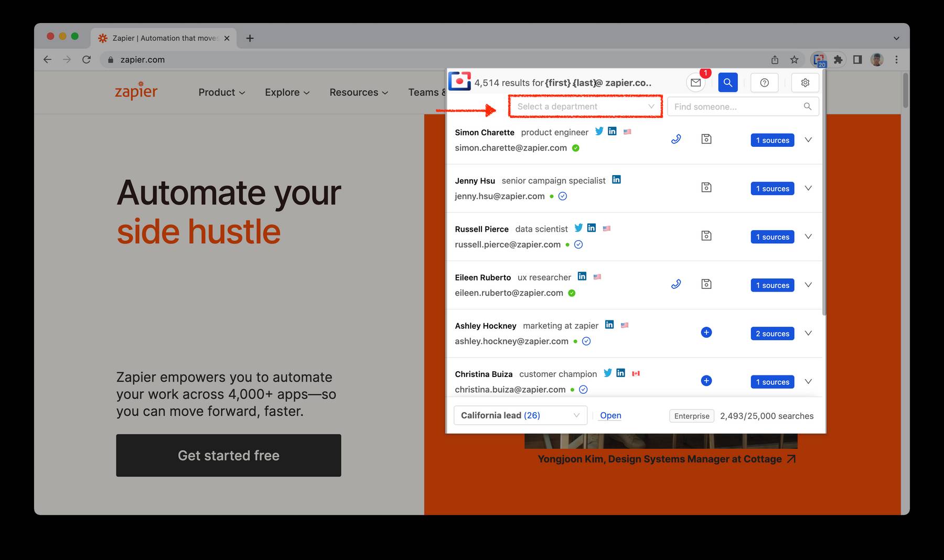Screen dimensions: 944x560
Task: Open the Select a department dropdown
Action: pyautogui.click(x=585, y=106)
